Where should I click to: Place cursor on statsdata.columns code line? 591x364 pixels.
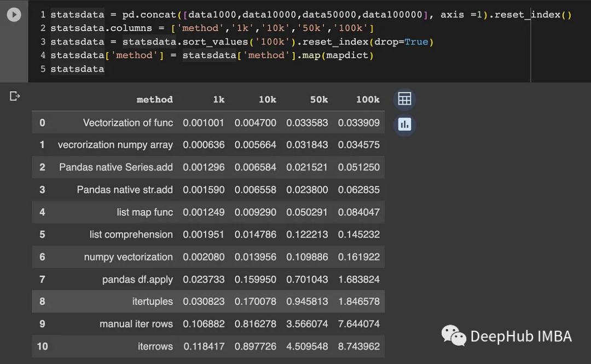pos(212,28)
